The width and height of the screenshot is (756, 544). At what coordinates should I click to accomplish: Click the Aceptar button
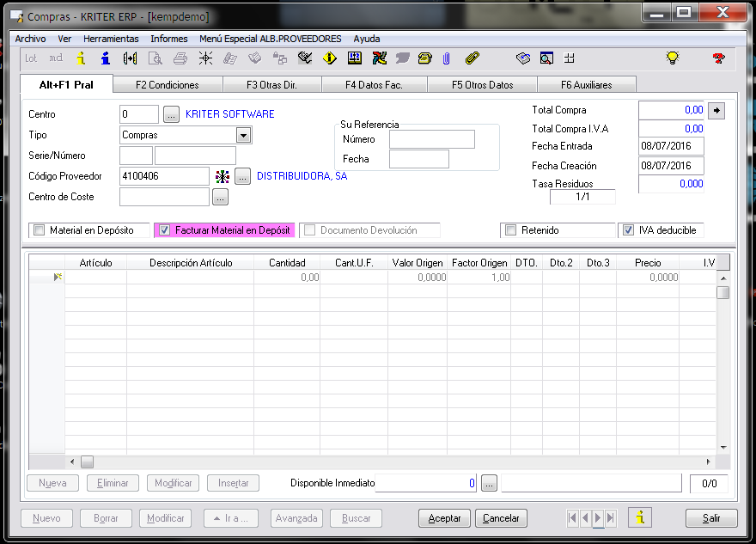coord(444,518)
